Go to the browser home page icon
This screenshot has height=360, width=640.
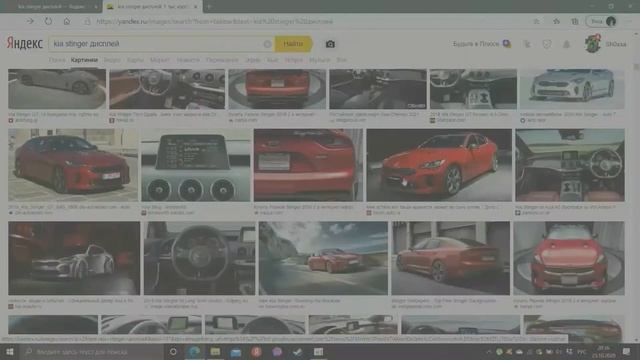pos(67,21)
